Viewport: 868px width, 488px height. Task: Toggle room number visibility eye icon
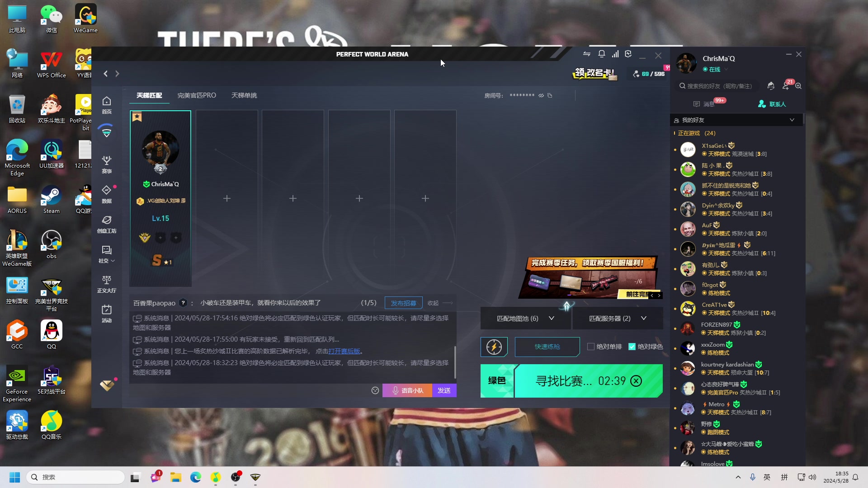click(541, 95)
